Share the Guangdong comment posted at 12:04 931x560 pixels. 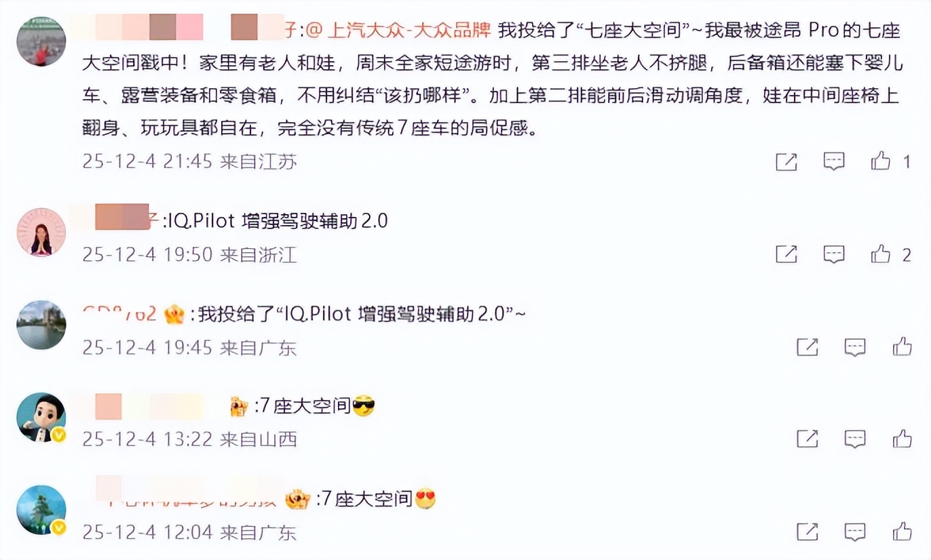[x=807, y=532]
